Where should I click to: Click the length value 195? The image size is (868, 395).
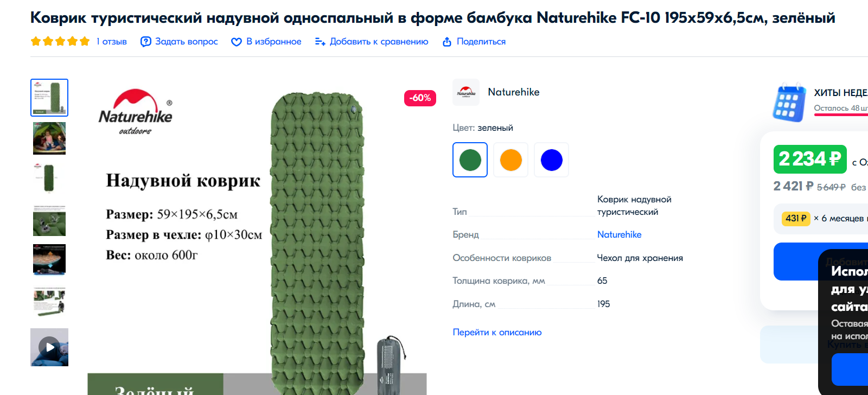coord(603,304)
